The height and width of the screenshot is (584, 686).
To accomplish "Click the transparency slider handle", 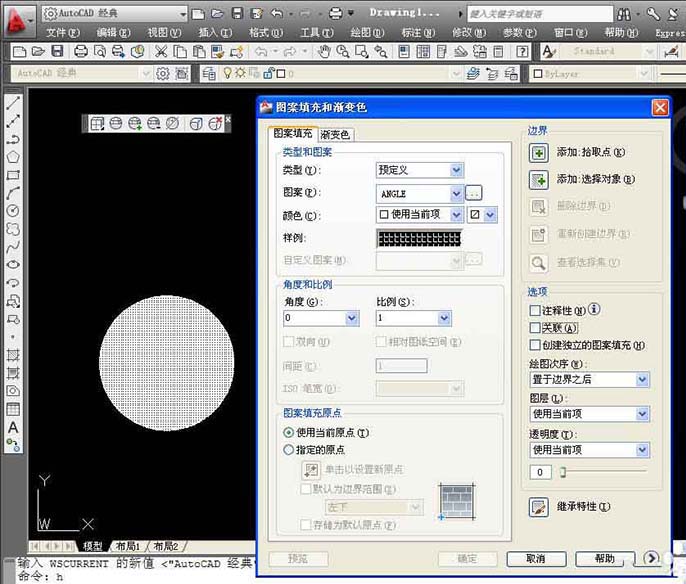I will click(563, 472).
